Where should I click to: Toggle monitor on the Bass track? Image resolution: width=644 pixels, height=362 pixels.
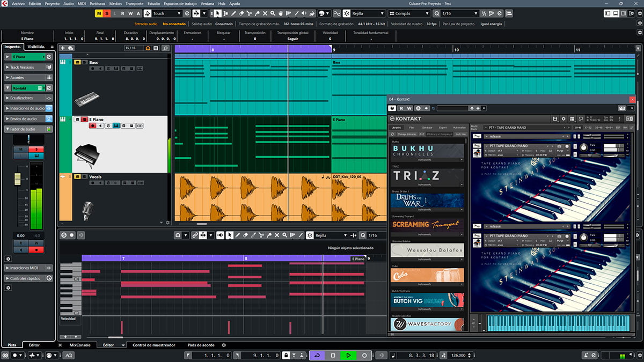(x=100, y=69)
